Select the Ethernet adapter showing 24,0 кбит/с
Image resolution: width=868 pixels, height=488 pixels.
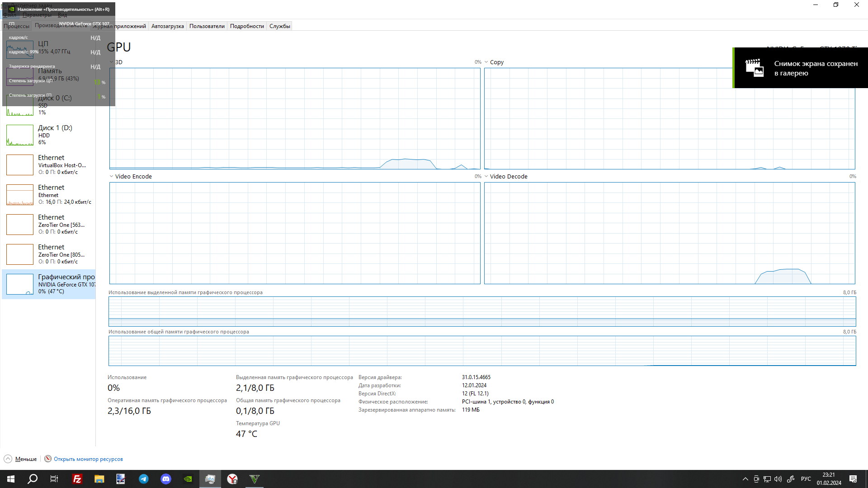[49, 194]
